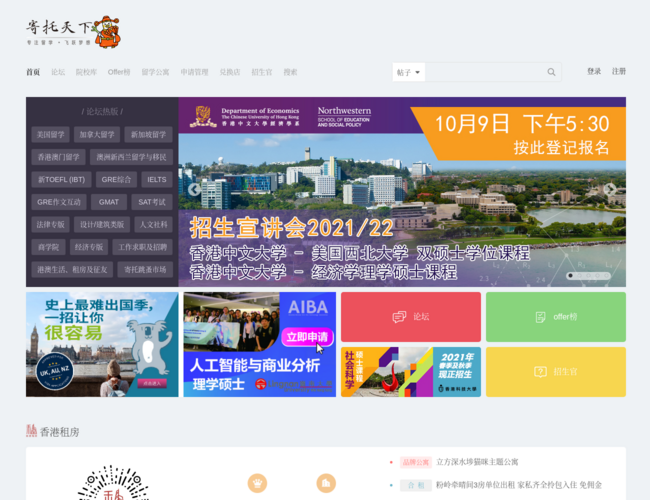Click the search magnifier icon

pos(551,72)
